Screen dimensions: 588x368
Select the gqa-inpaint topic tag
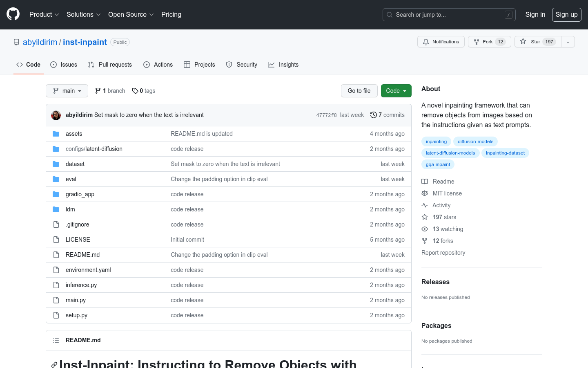pos(438,164)
